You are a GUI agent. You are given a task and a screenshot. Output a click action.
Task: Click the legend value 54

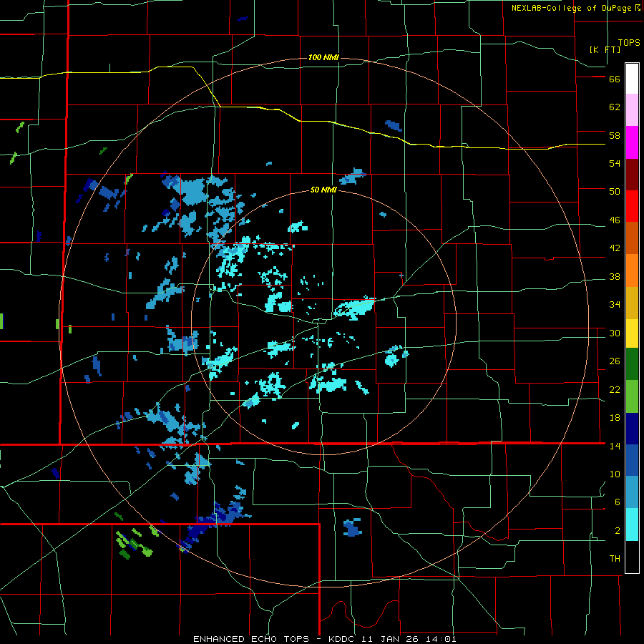615,163
